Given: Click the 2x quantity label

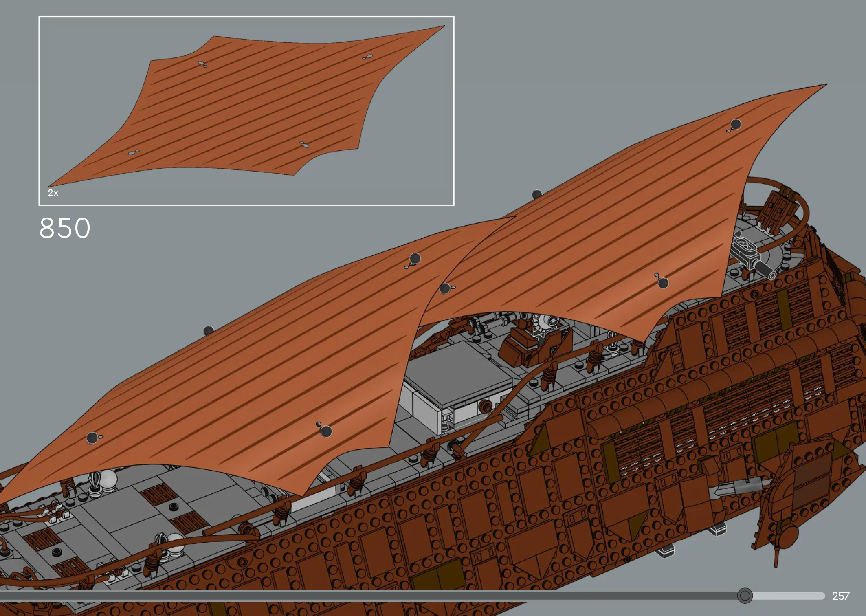Looking at the screenshot, I should pyautogui.click(x=53, y=193).
